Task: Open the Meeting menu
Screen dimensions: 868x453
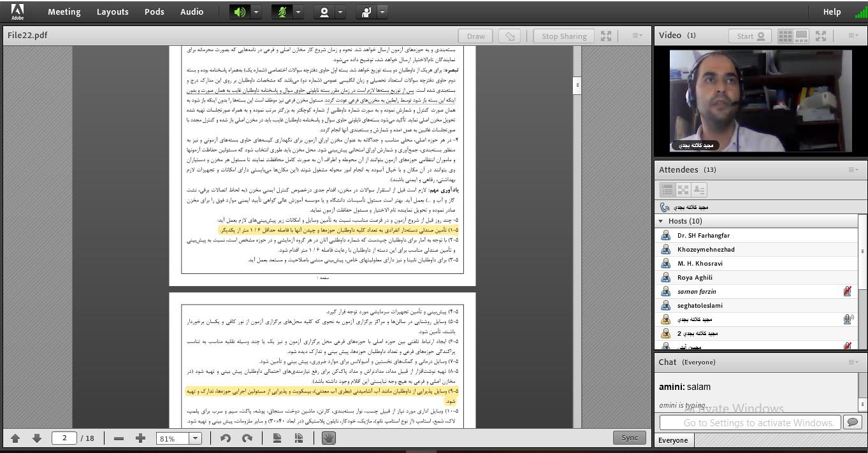Action: click(64, 11)
